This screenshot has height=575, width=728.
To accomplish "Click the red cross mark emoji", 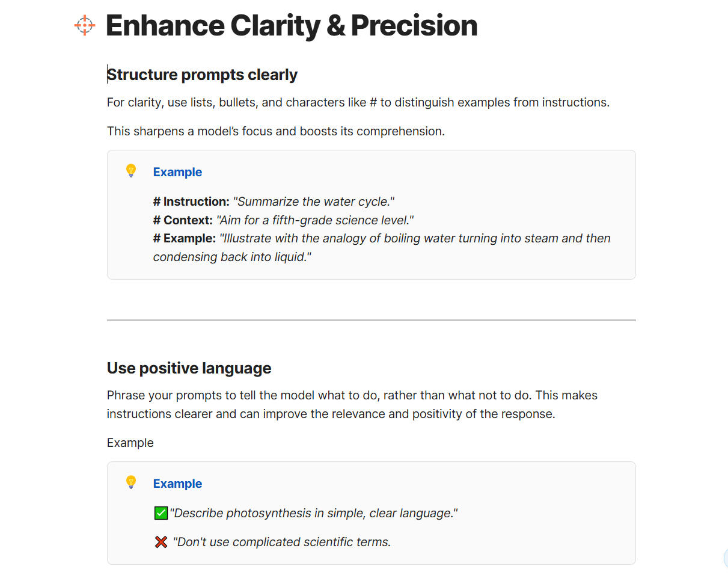I will [x=161, y=542].
